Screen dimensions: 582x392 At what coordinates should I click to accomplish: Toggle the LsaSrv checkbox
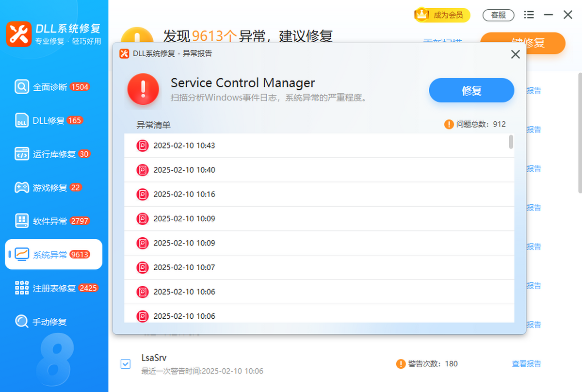[x=125, y=364]
